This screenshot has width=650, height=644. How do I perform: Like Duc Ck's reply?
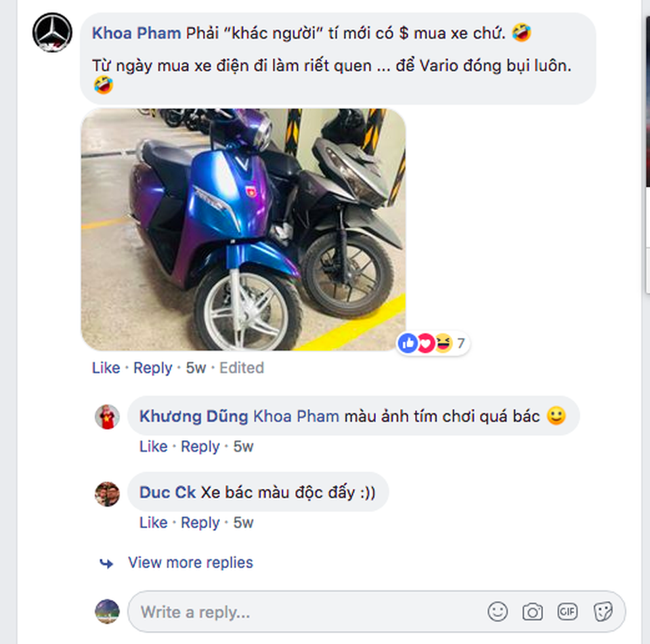[x=153, y=522]
